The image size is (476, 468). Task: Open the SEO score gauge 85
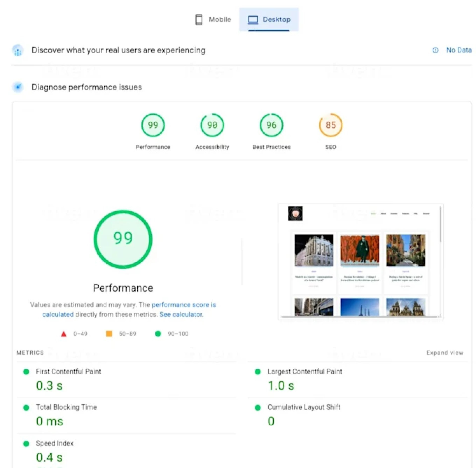tap(330, 125)
